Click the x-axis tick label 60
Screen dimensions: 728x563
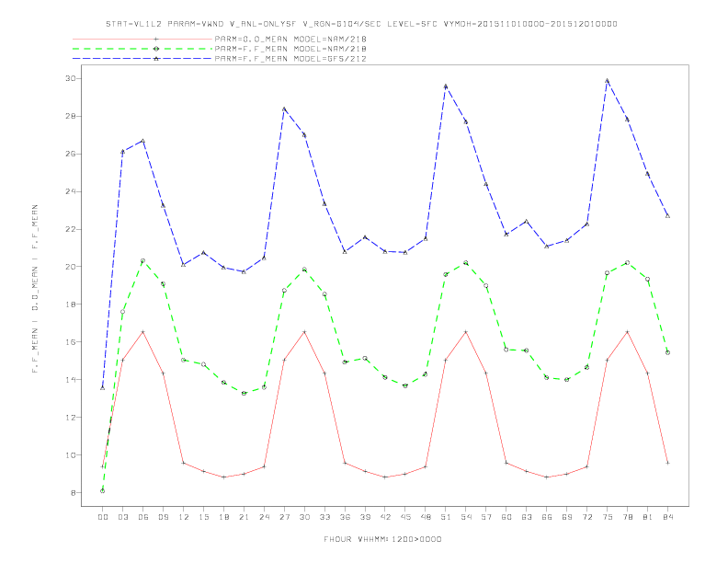coord(506,517)
